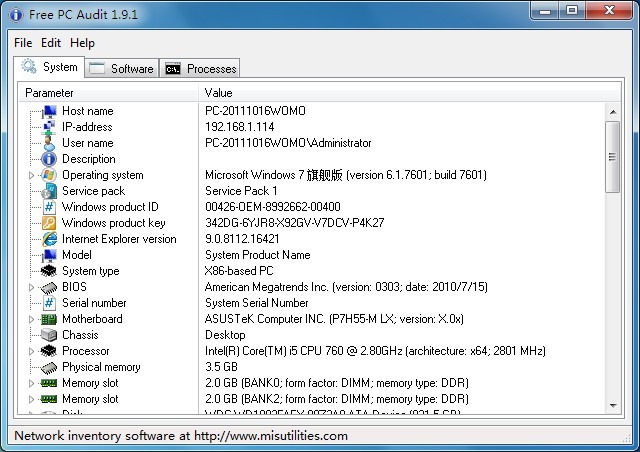Screen dimensions: 640x452
Task: Expand the Motherboard details
Action: [32, 319]
